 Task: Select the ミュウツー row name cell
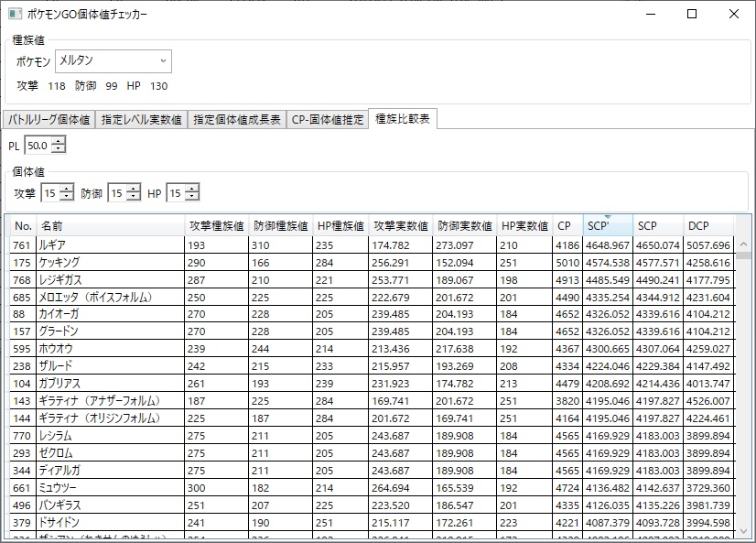[x=111, y=487]
